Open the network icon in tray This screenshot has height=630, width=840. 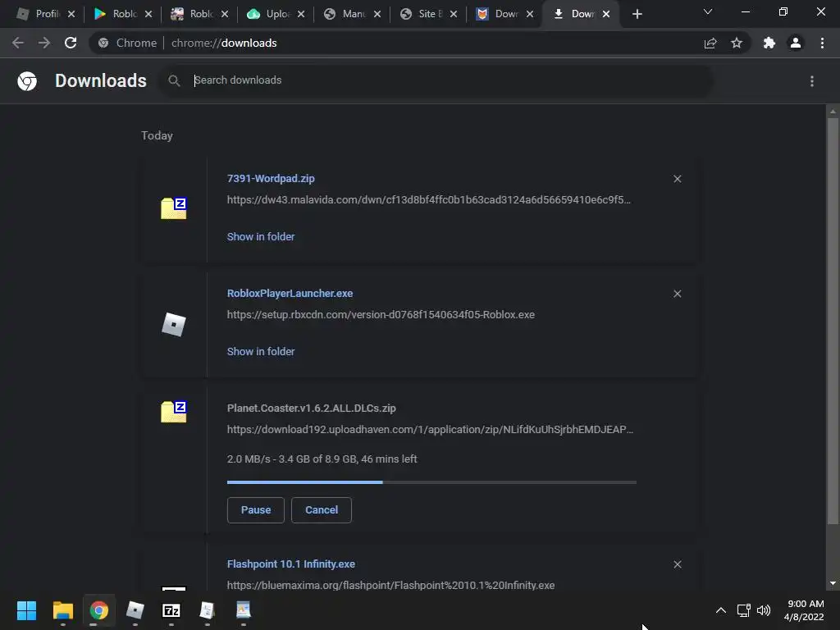(x=743, y=610)
